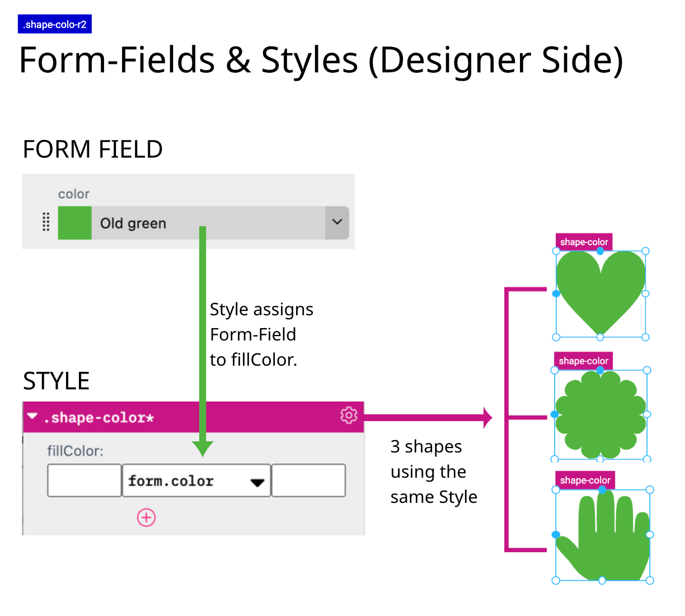Click the STYLE heading
The height and width of the screenshot is (616, 685).
(57, 381)
